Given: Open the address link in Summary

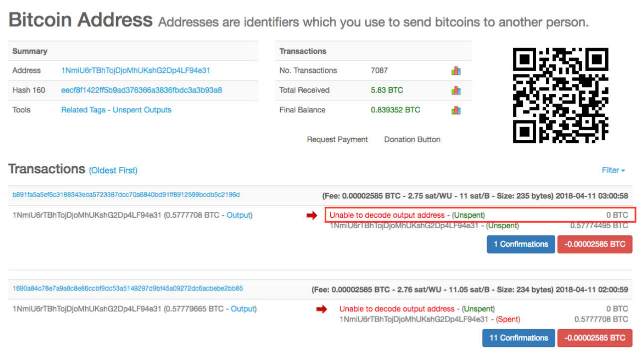Looking at the screenshot, I should (135, 70).
